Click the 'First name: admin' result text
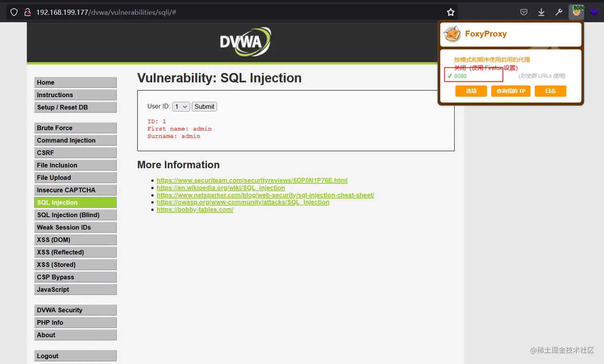604x364 pixels. pos(179,129)
